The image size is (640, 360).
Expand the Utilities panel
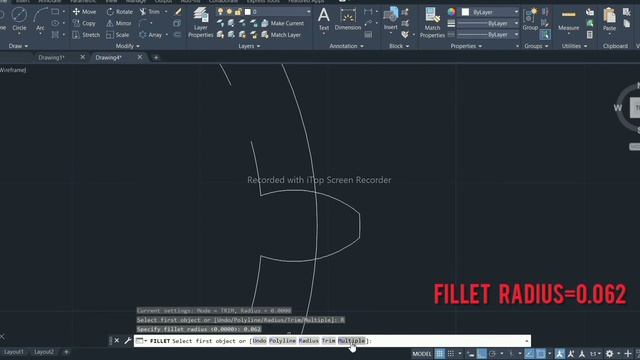pyautogui.click(x=574, y=46)
